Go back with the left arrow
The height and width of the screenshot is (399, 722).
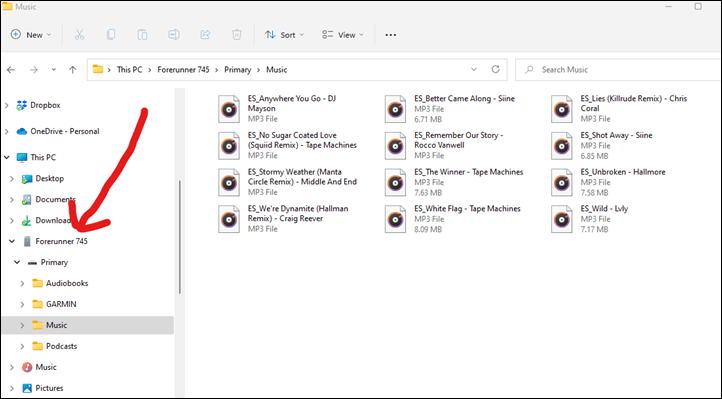coord(11,70)
